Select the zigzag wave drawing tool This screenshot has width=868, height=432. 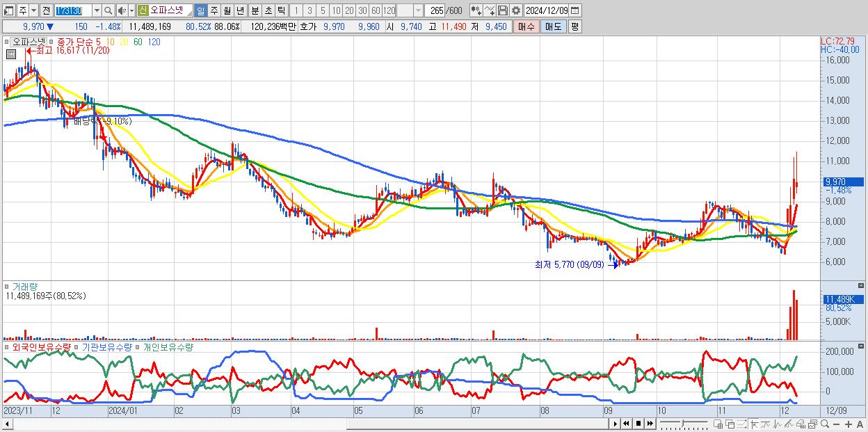click(x=777, y=424)
